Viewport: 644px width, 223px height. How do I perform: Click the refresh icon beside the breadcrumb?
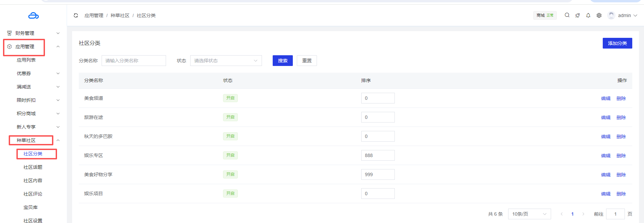[76, 15]
